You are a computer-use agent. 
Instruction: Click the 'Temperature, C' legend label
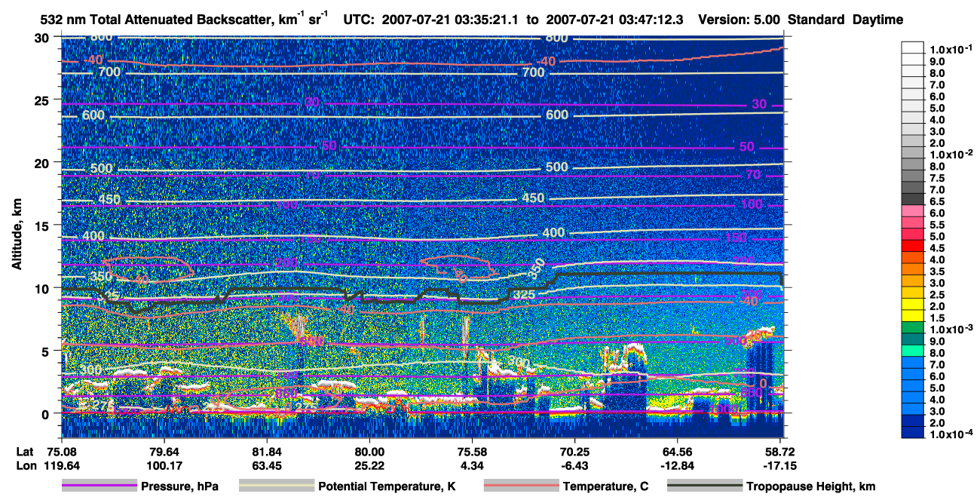coord(605,487)
